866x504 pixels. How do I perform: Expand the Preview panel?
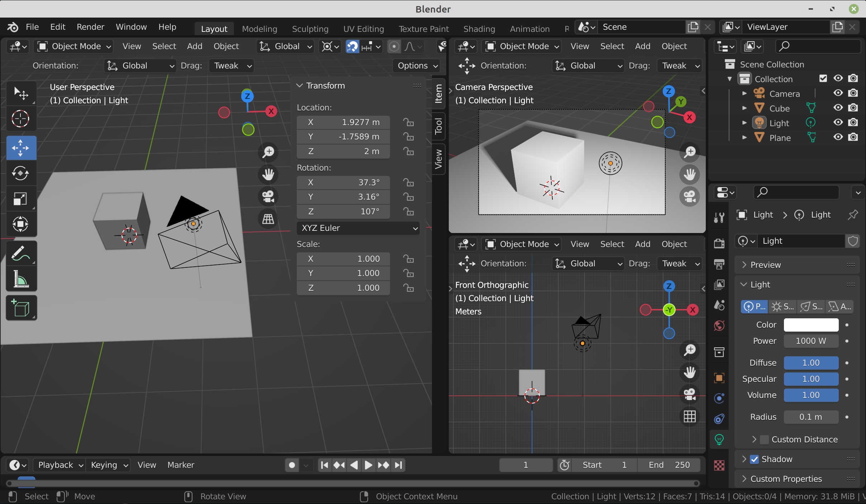click(796, 265)
